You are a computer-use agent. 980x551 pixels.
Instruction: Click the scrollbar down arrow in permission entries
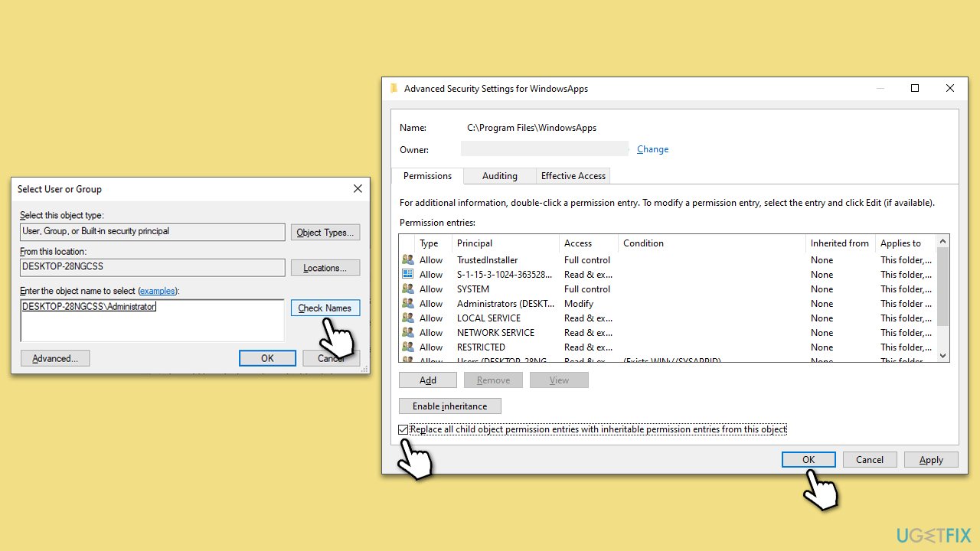click(942, 355)
